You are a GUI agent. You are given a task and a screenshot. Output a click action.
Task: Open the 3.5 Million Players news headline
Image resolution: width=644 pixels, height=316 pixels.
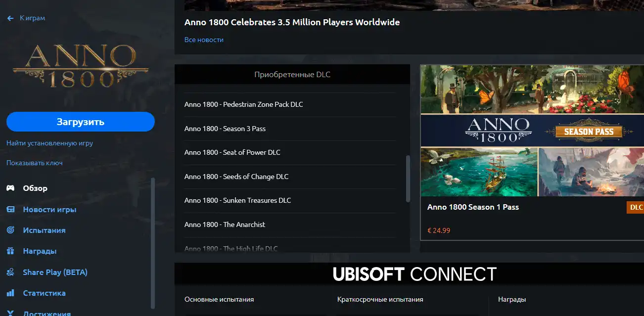(292, 22)
